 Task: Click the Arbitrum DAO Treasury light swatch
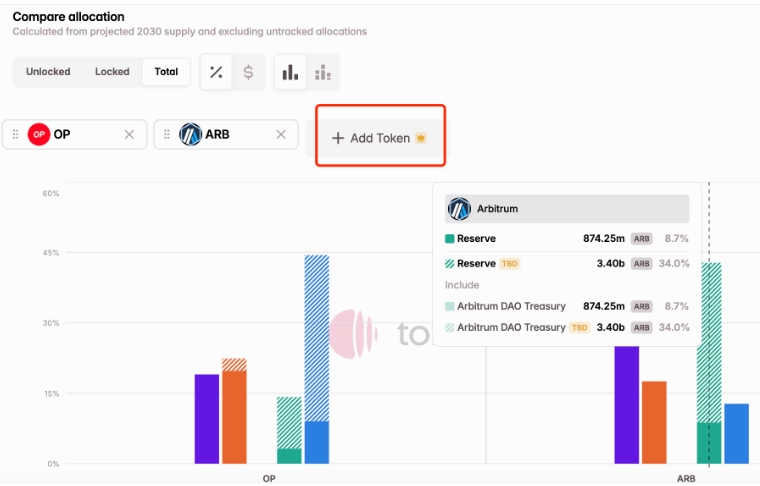[x=449, y=306]
